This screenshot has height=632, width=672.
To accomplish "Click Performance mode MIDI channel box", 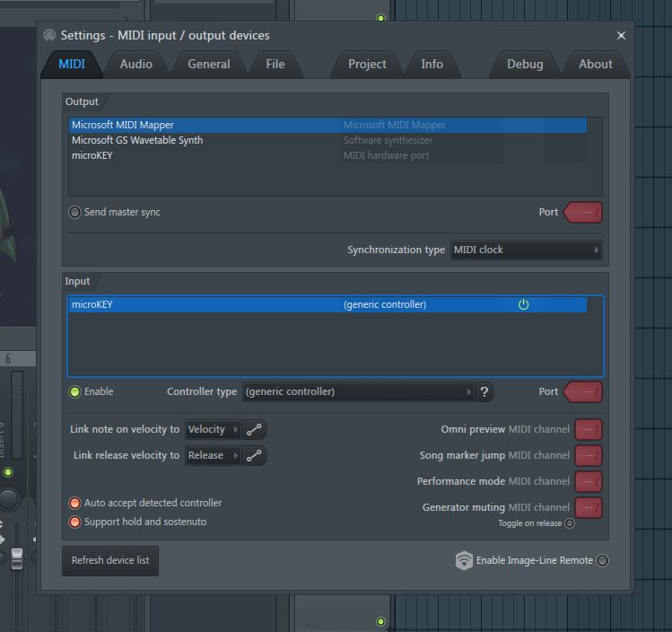I will 589,481.
